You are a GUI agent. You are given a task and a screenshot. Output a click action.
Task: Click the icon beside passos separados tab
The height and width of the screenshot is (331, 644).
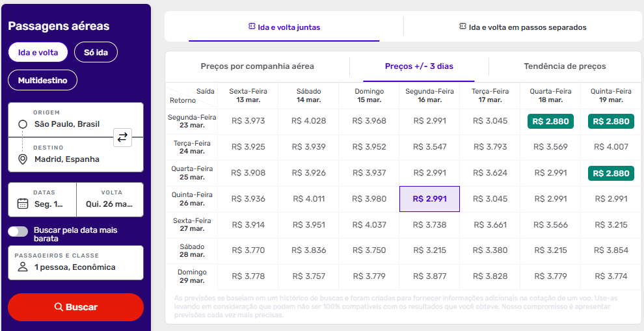(x=463, y=27)
